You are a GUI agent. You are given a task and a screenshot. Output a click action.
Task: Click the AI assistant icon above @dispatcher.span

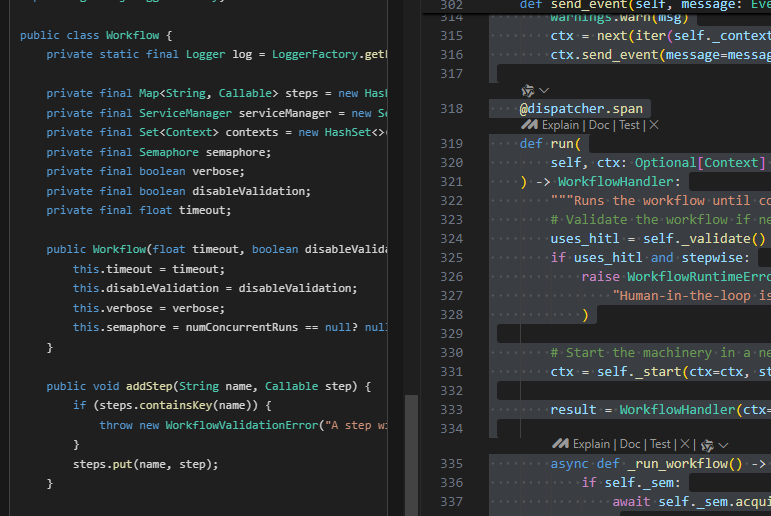529,90
